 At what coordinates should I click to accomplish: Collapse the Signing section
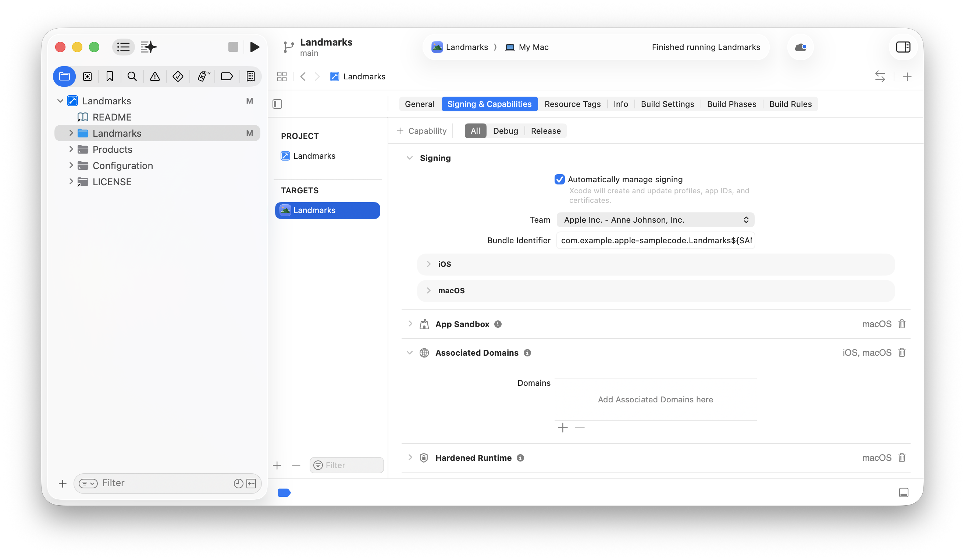409,158
